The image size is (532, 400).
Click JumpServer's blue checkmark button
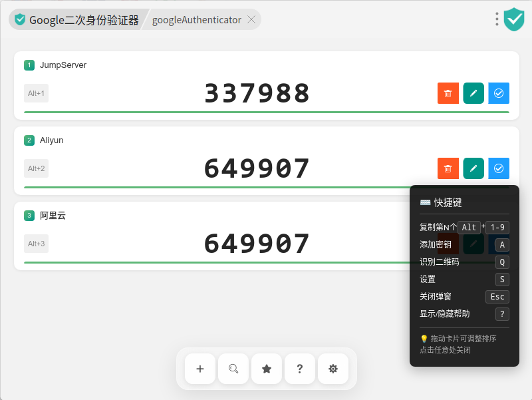(x=499, y=93)
